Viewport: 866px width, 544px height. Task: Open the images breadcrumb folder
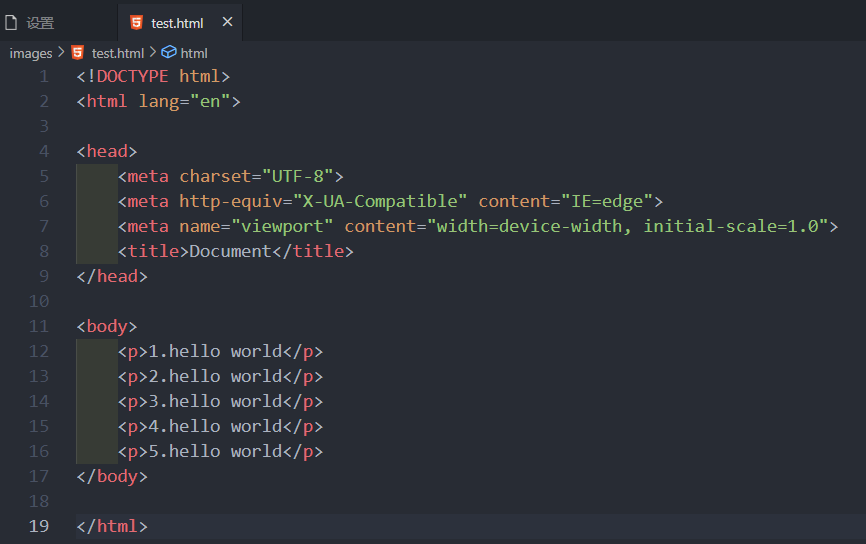tap(30, 53)
